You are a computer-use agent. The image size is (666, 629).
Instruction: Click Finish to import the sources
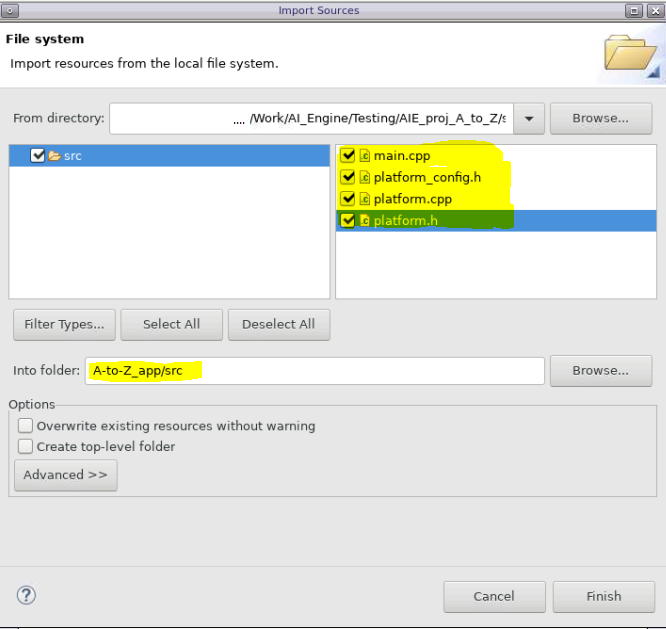click(x=603, y=596)
